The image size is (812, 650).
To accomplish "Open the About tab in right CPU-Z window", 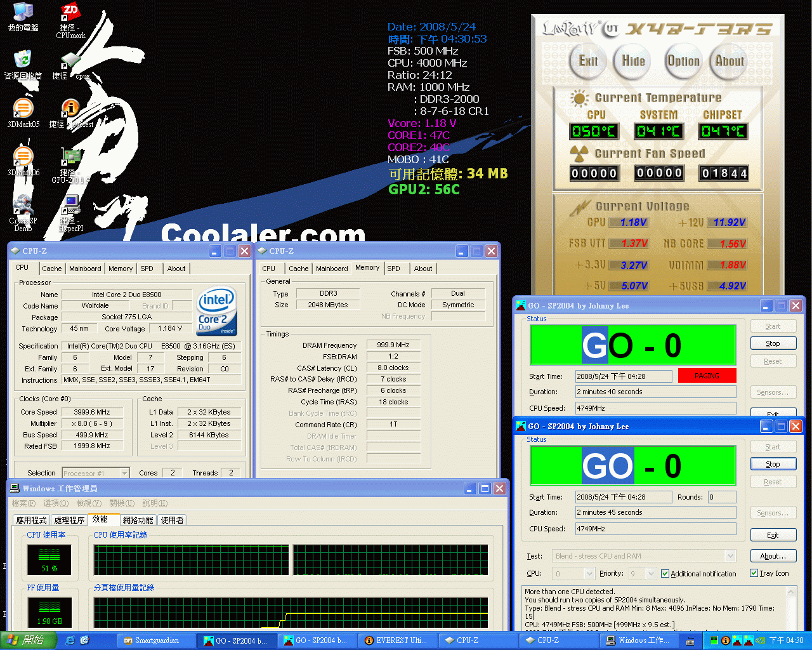I will pos(423,269).
